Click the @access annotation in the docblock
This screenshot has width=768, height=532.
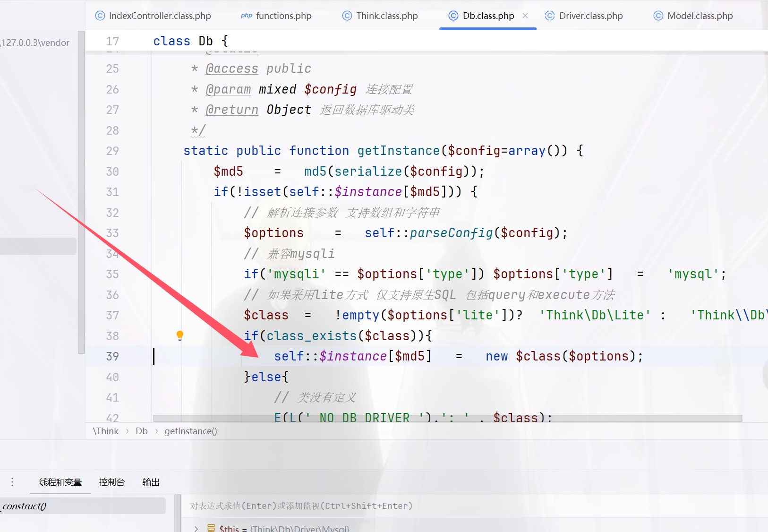click(232, 69)
